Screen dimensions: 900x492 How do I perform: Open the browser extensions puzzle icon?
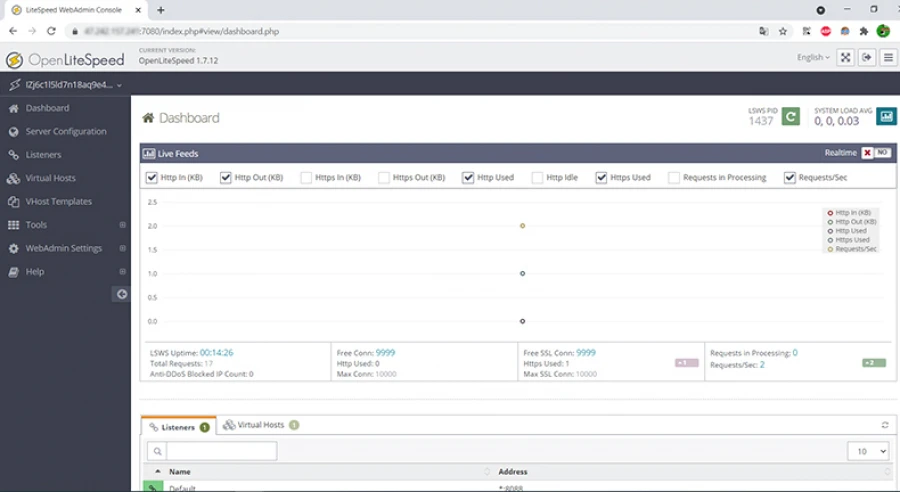coord(864,32)
